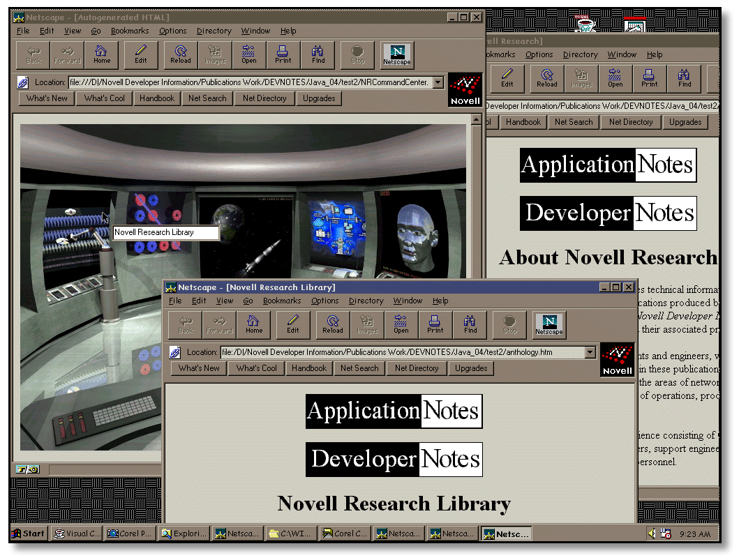Click Print in the background Novell Research window
This screenshot has width=739, height=560.
click(649, 79)
